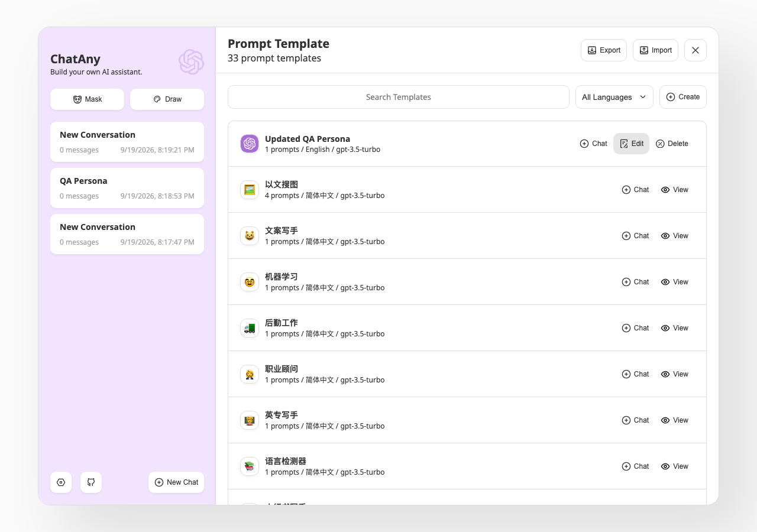
Task: Click the truck emoji icon for 后勤工作
Action: click(250, 328)
